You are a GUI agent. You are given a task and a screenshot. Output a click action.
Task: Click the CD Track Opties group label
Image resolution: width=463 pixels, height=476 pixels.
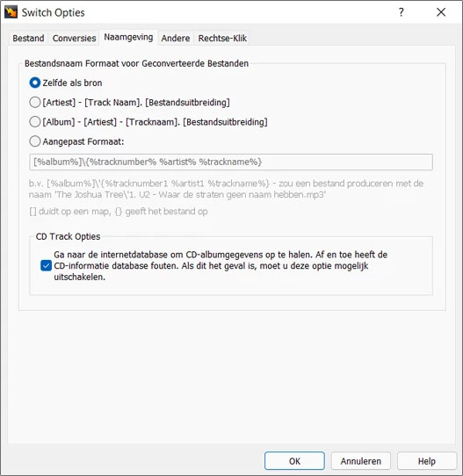[68, 236]
